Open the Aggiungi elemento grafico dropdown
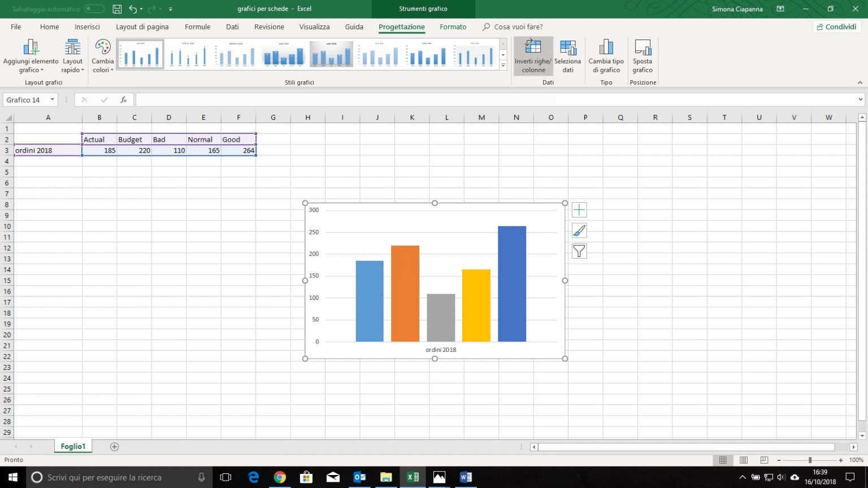This screenshot has height=488, width=868. pyautogui.click(x=30, y=55)
